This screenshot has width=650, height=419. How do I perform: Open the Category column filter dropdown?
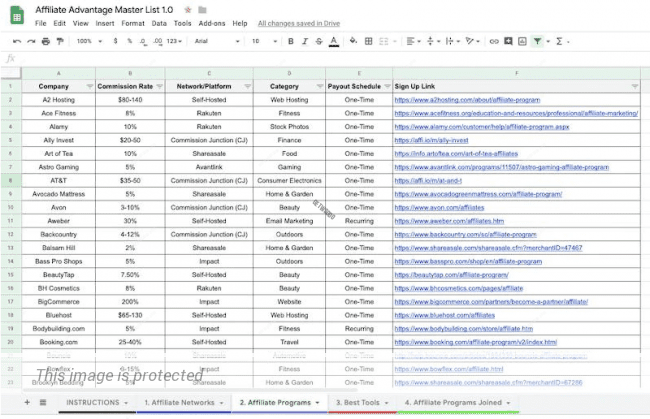[x=317, y=87]
